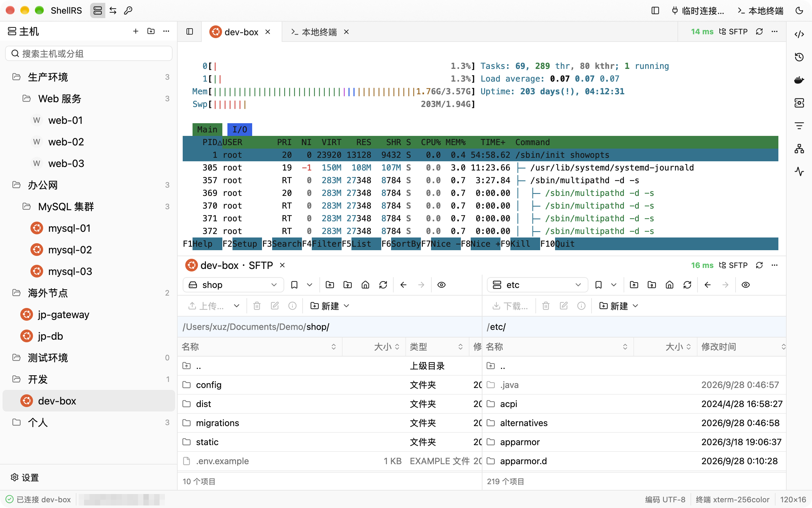The image size is (812, 508).
Task: Open the code snippets icon in right sidebar
Action: (x=799, y=34)
